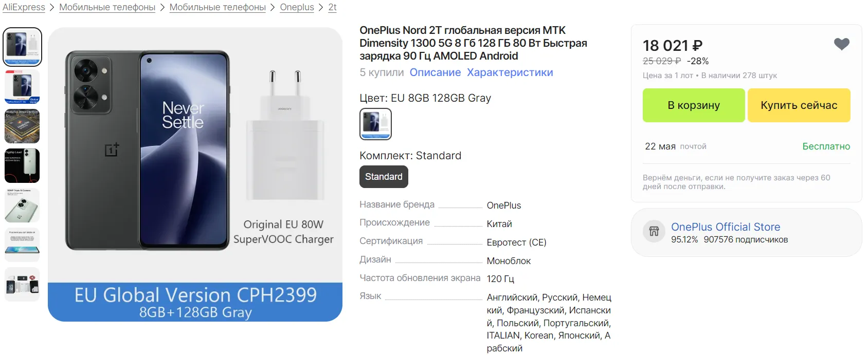Open the Oneplus breadcrumb category
The height and width of the screenshot is (355, 868).
(x=297, y=7)
